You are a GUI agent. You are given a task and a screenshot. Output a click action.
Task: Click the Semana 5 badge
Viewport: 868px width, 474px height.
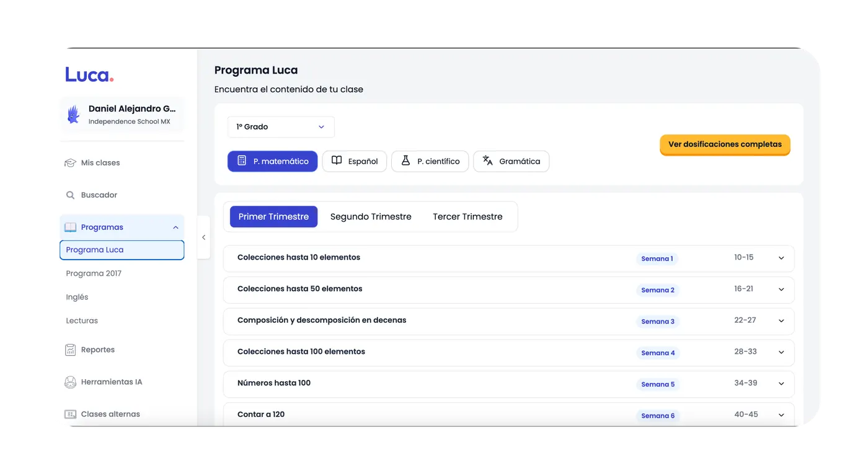658,384
